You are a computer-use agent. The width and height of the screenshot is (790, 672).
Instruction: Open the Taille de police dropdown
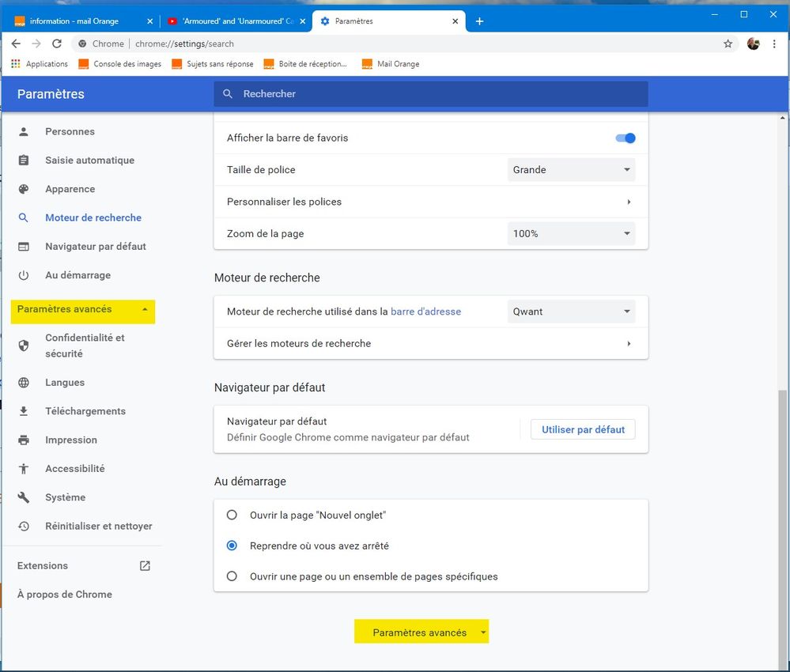571,170
